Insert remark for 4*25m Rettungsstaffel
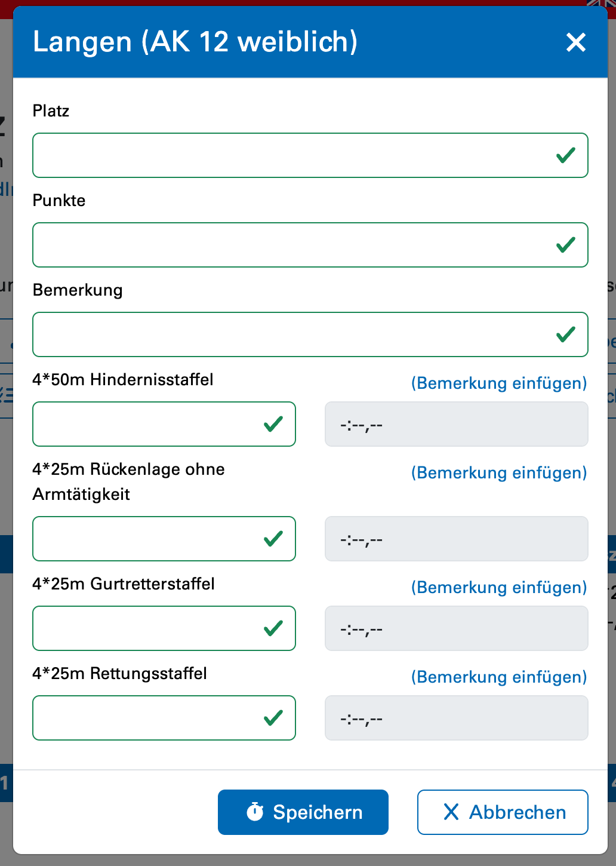 (x=499, y=677)
